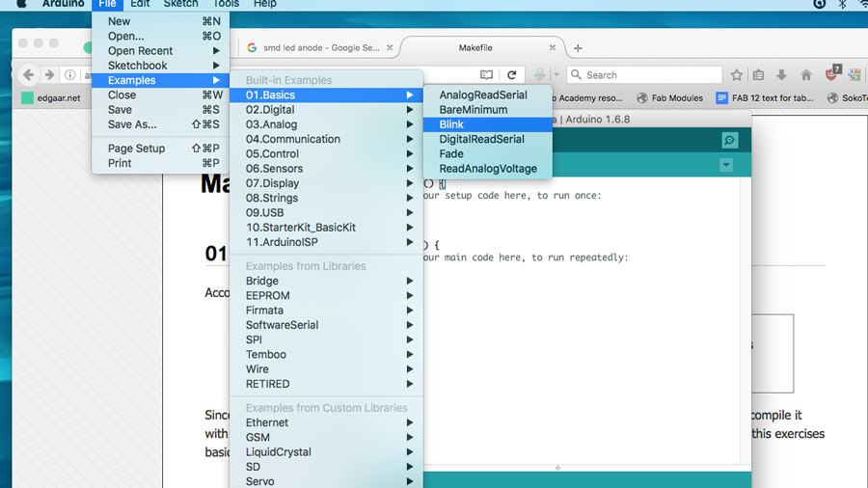Viewport: 868px width, 488px height.
Task: Click the Firefox back arrow button
Action: (x=28, y=74)
